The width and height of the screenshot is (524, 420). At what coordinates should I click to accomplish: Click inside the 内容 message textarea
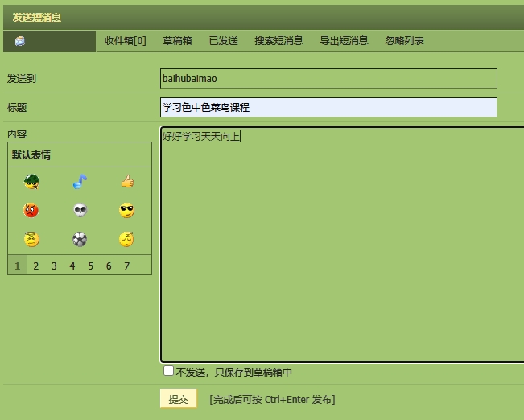(x=342, y=245)
